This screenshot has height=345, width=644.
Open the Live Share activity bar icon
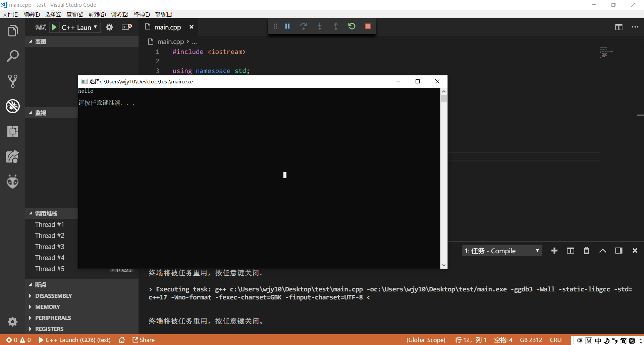pos(13,156)
